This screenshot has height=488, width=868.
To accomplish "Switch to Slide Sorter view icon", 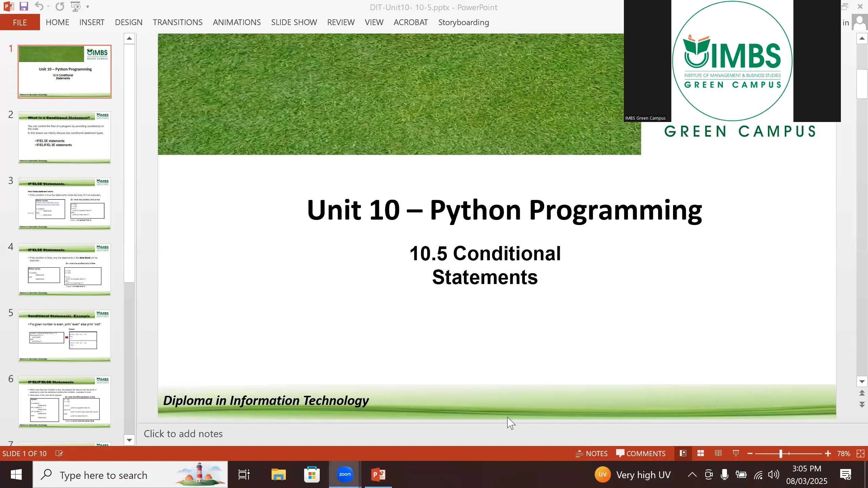I will click(x=701, y=453).
